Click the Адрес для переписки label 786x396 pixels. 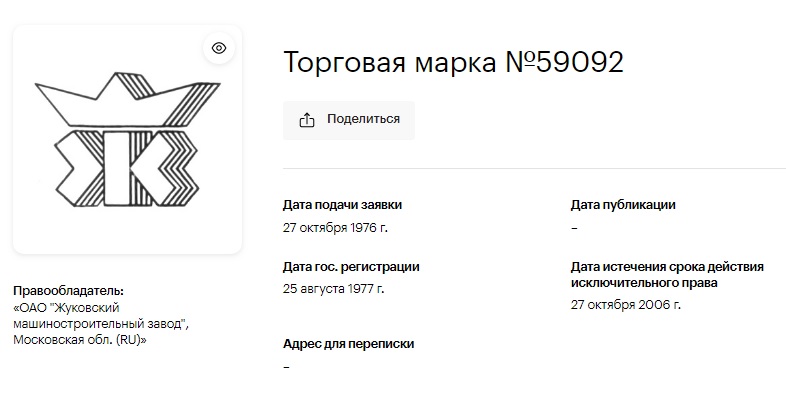click(x=348, y=344)
